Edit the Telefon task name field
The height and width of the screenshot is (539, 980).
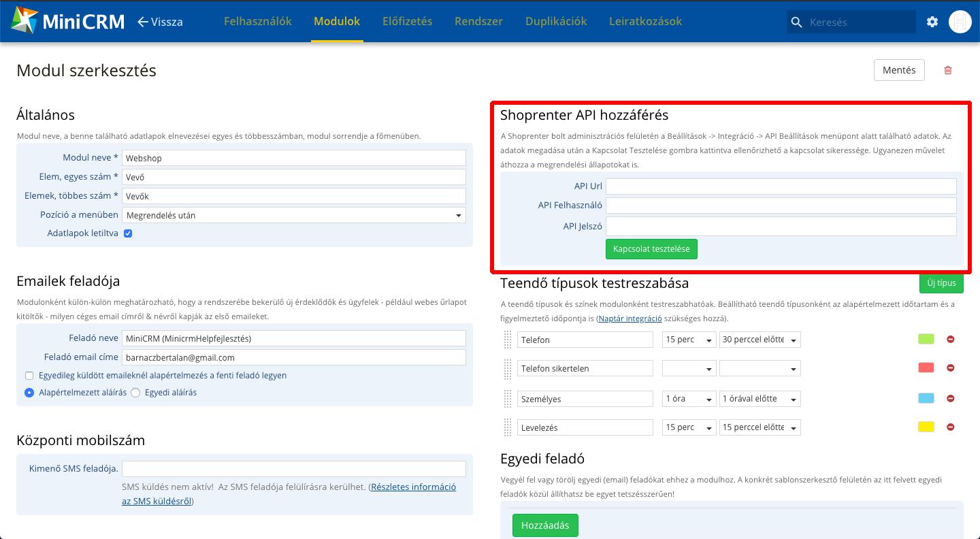[x=585, y=340]
